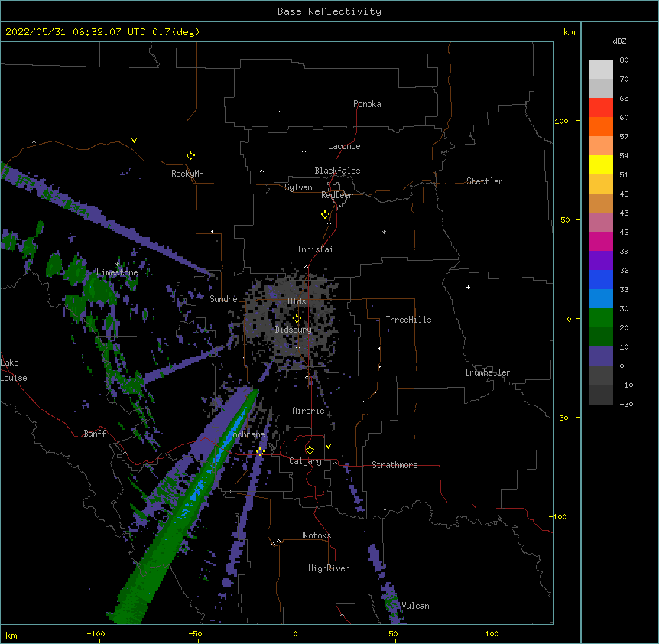This screenshot has height=644, width=659.
Task: Click the yellow diamond marker below Cochrane
Action: pyautogui.click(x=260, y=451)
